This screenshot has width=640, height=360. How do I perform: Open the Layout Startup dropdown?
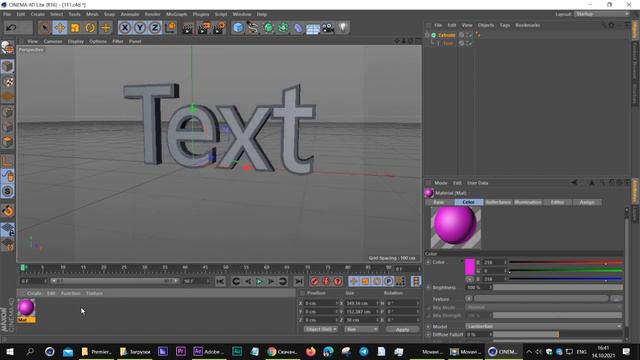pos(602,14)
